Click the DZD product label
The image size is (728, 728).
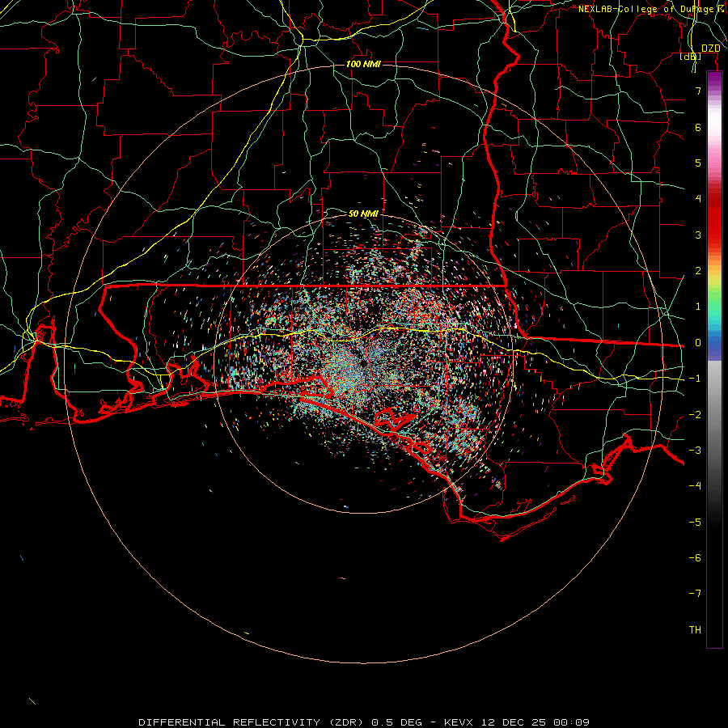click(x=711, y=49)
